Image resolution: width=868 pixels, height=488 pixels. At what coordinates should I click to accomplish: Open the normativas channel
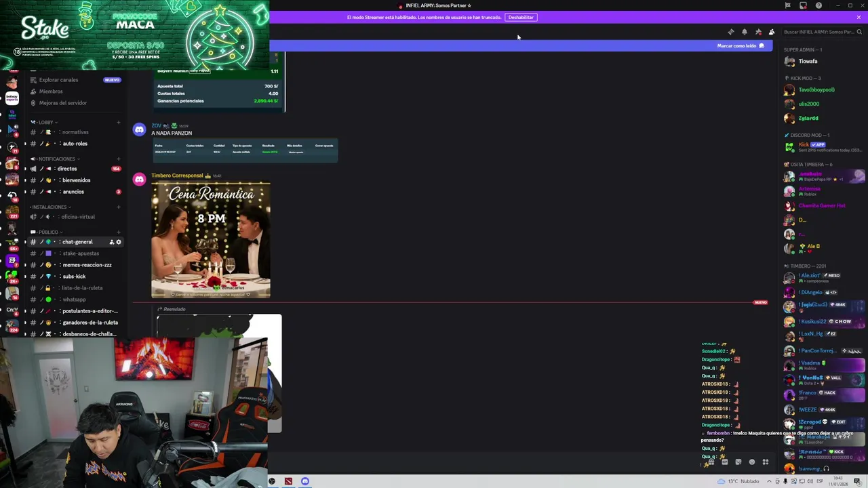pyautogui.click(x=75, y=132)
